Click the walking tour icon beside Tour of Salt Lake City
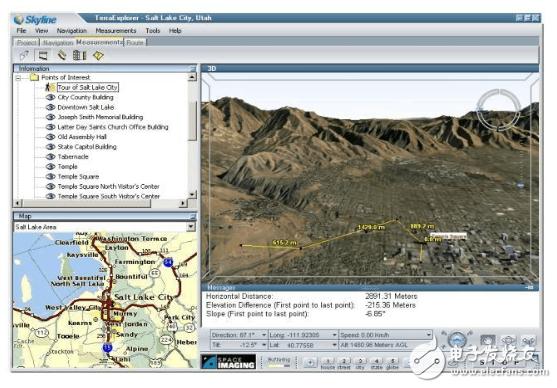 49,87
